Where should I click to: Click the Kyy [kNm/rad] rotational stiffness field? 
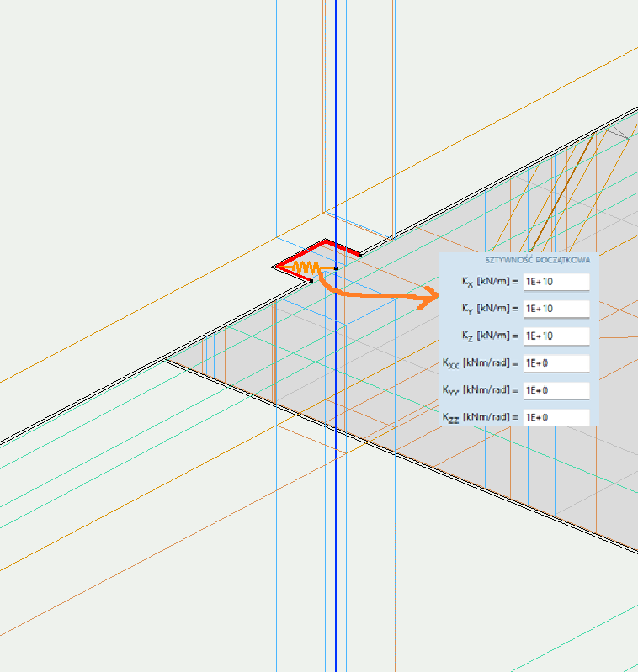point(556,390)
